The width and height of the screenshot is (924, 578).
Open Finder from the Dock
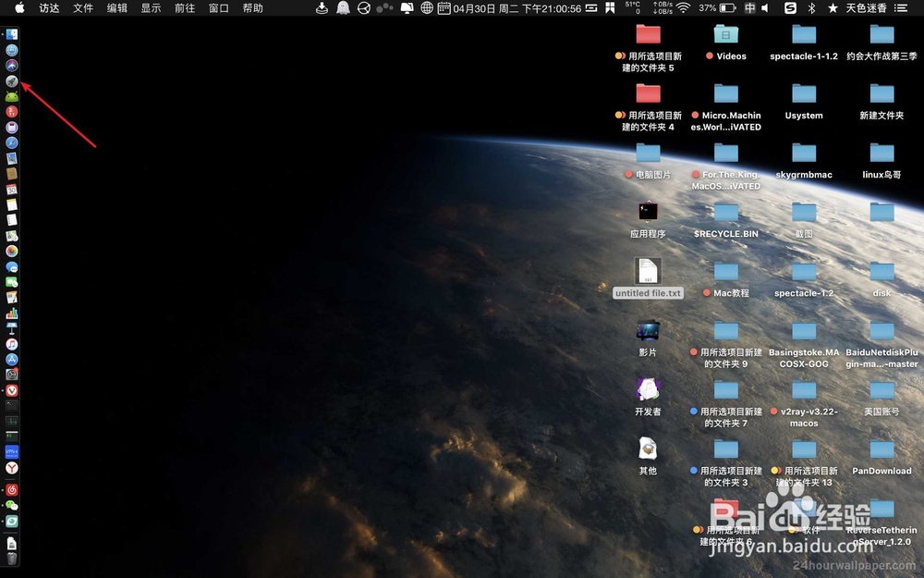(x=12, y=35)
